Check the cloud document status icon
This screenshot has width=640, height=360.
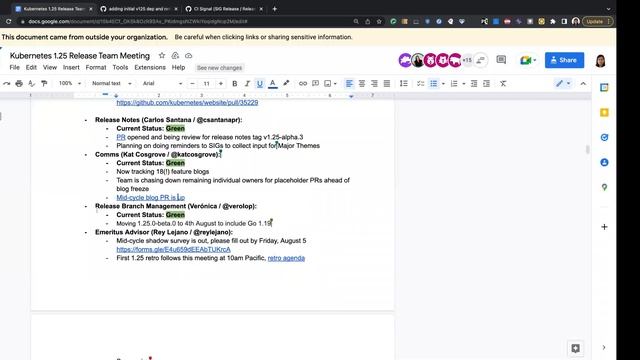coord(188,56)
